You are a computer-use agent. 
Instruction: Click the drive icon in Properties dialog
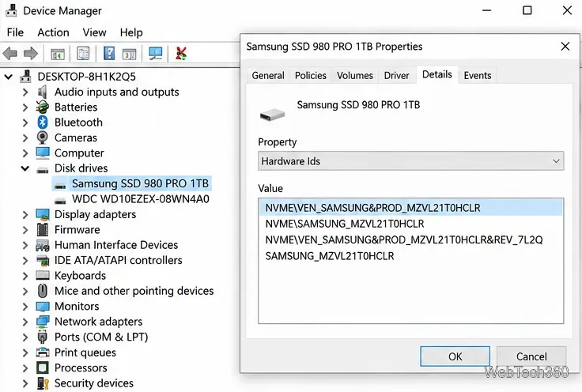coord(272,115)
